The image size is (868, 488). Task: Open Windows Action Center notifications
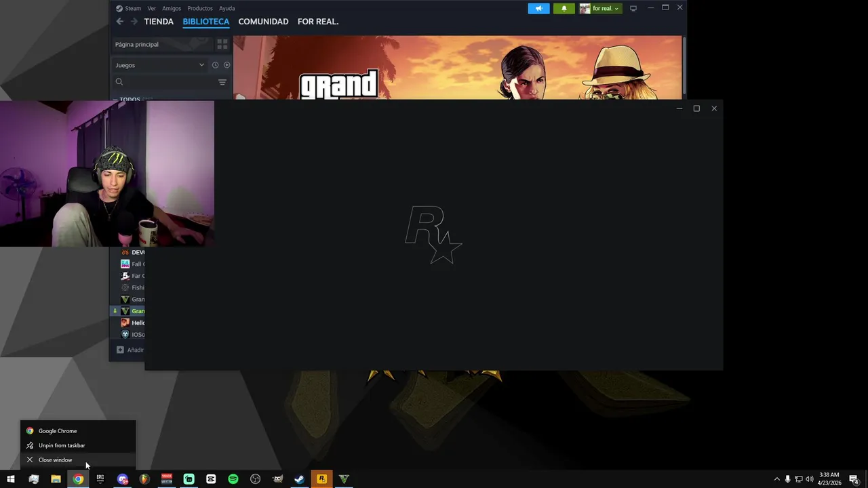[854, 479]
